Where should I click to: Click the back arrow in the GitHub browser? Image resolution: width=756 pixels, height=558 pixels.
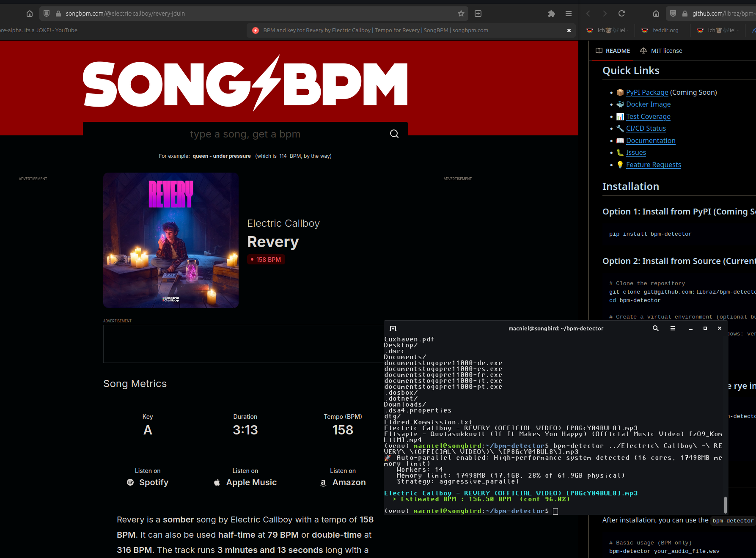[588, 14]
